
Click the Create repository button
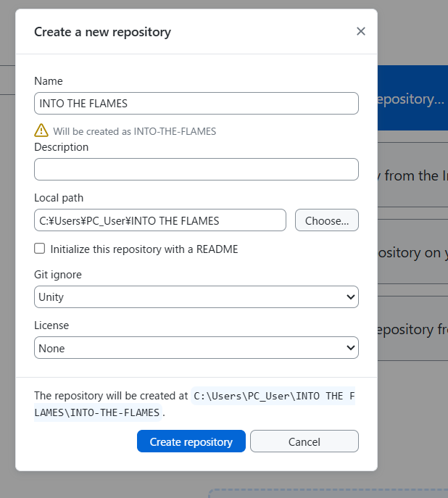(x=191, y=441)
